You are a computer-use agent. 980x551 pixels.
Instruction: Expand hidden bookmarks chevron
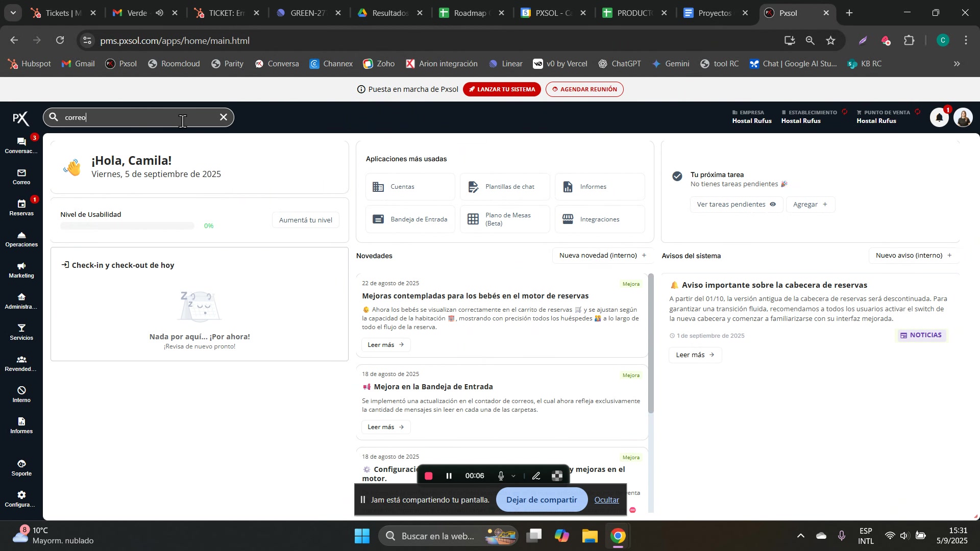point(957,64)
